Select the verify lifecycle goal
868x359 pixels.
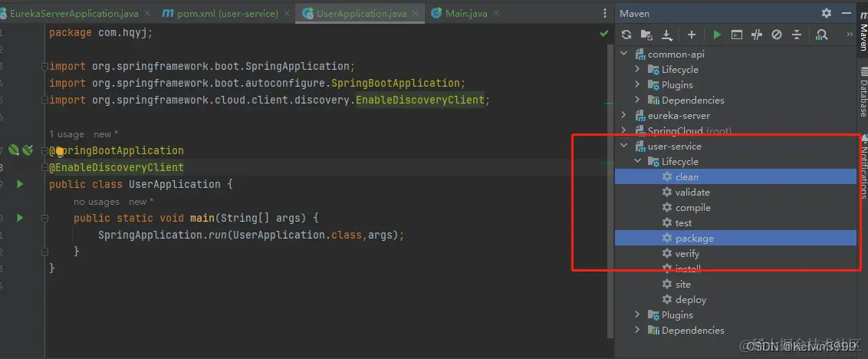735,254
